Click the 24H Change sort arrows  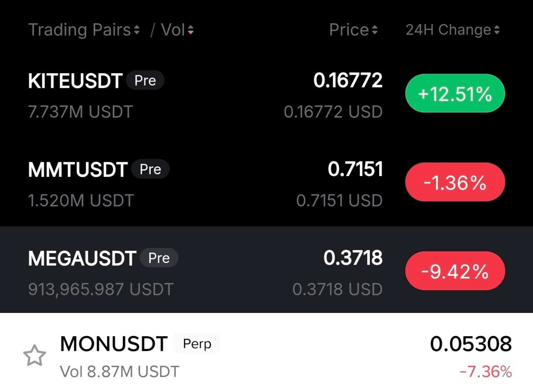pos(496,30)
